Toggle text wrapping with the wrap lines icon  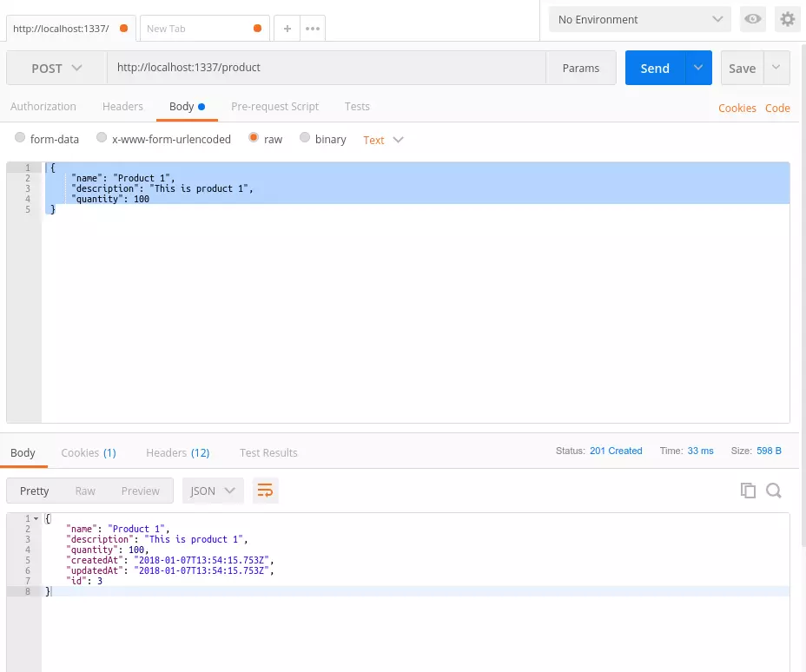[265, 491]
